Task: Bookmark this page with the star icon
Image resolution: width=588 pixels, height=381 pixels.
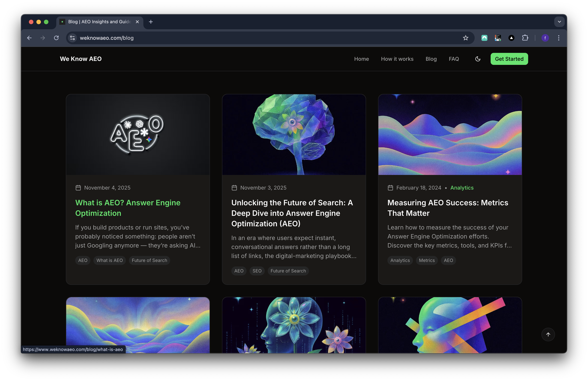Action: point(465,38)
